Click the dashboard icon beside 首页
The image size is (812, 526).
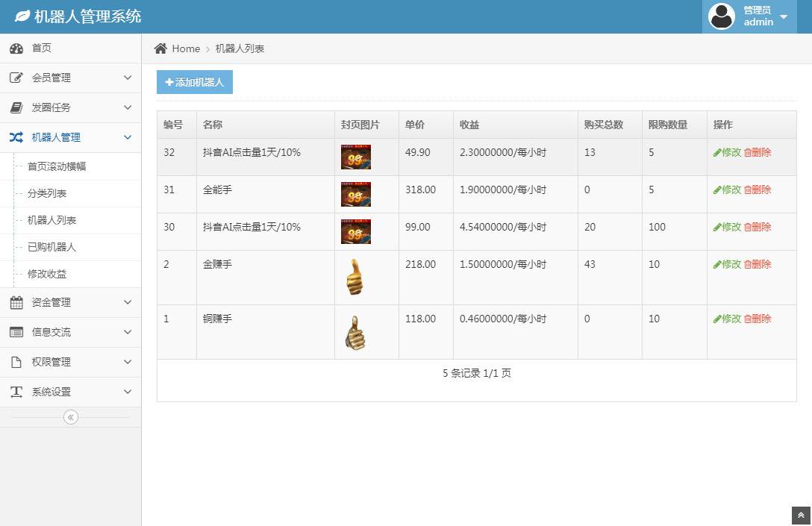(16, 48)
